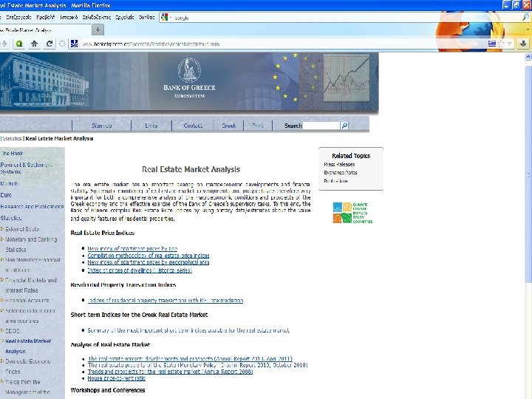The height and width of the screenshot is (399, 532).
Task: Open Compilation methodology of real estate price indices
Action: click(x=149, y=256)
